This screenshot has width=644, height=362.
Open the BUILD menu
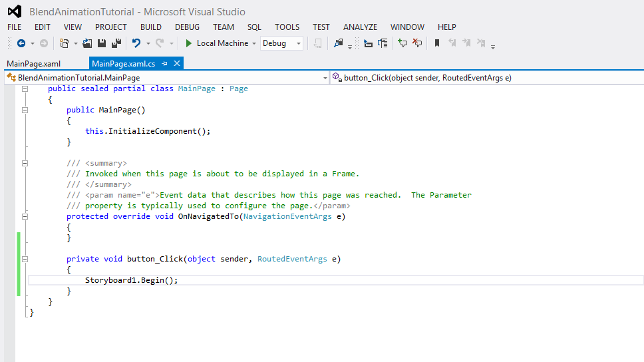151,27
